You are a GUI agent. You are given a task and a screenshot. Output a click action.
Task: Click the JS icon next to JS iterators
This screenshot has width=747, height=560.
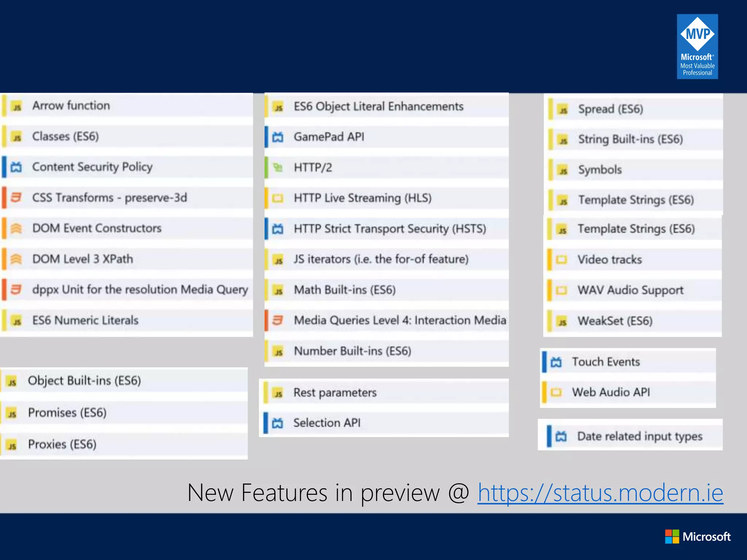pyautogui.click(x=278, y=260)
